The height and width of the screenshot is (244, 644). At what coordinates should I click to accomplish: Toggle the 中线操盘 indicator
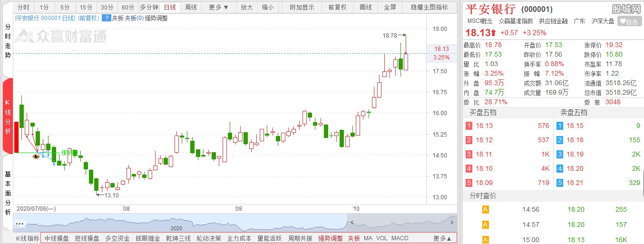point(57,238)
